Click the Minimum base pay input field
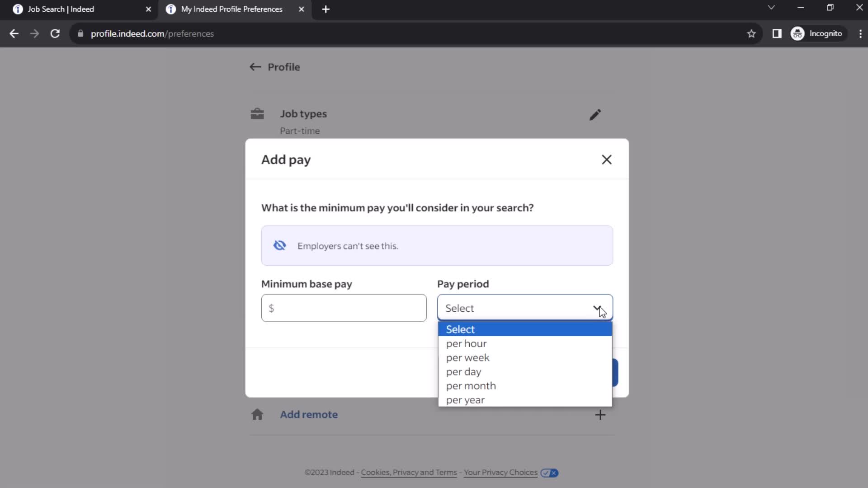This screenshot has height=488, width=868. click(x=344, y=308)
